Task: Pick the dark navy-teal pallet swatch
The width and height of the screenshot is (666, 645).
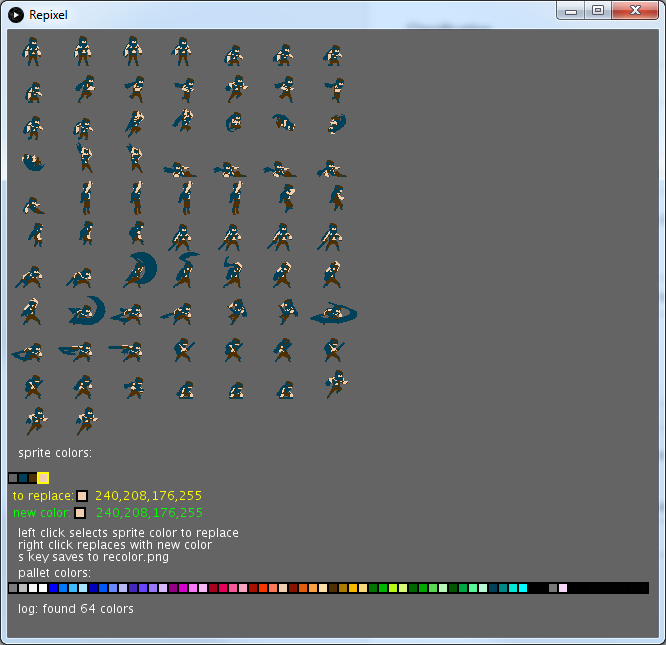Action: [493, 588]
